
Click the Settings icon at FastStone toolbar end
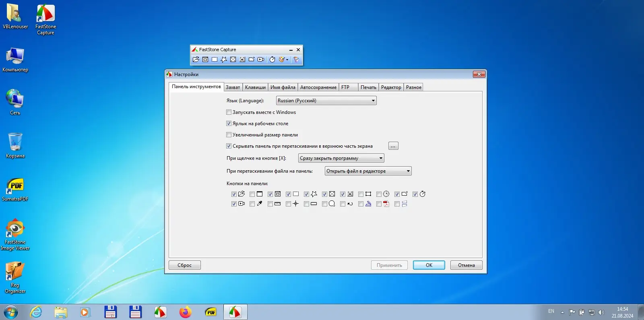pos(296,60)
